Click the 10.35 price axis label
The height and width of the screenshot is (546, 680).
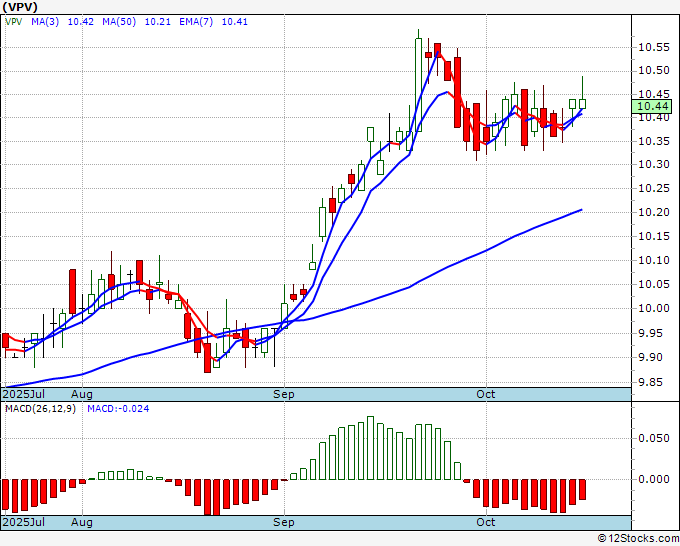click(x=654, y=141)
